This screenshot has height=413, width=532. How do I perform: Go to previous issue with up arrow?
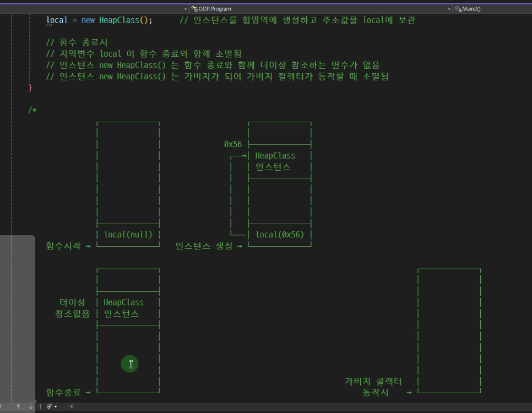(x=18, y=406)
